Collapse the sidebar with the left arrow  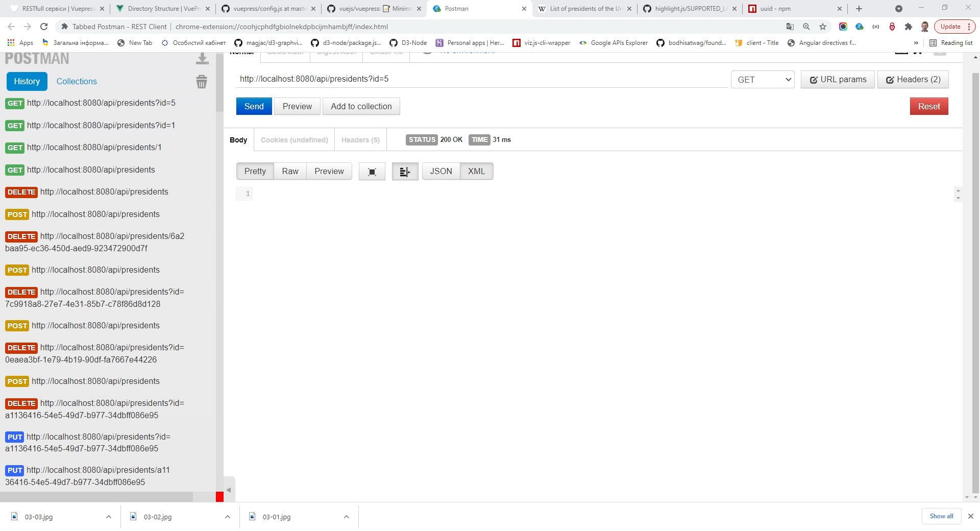pyautogui.click(x=229, y=490)
